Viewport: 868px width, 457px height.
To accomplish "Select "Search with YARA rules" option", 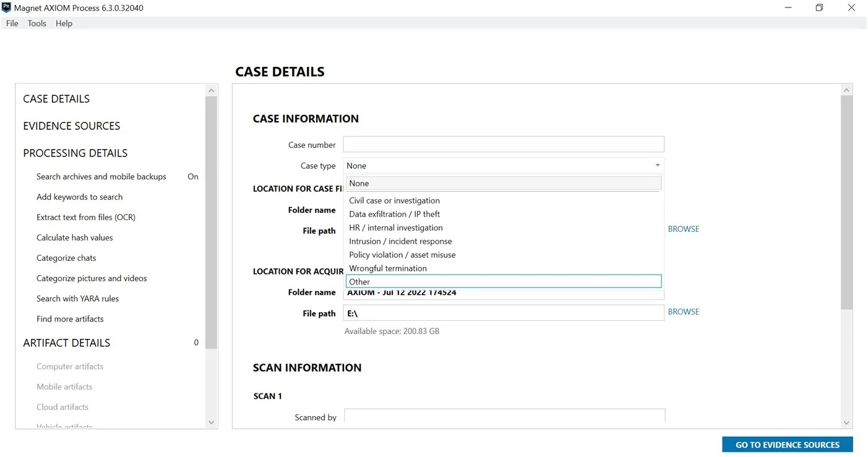I will [x=77, y=298].
